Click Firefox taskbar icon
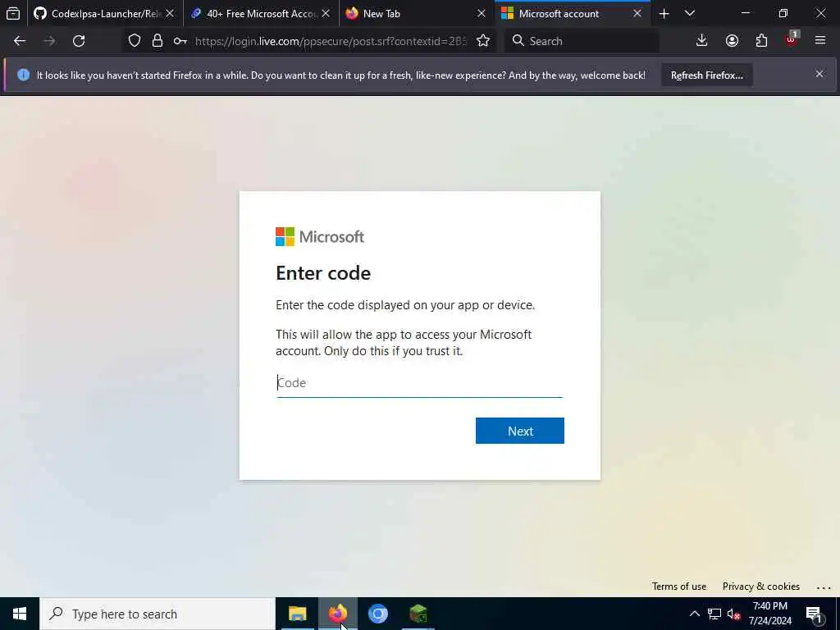Screen dimensions: 840x630 click(337, 614)
